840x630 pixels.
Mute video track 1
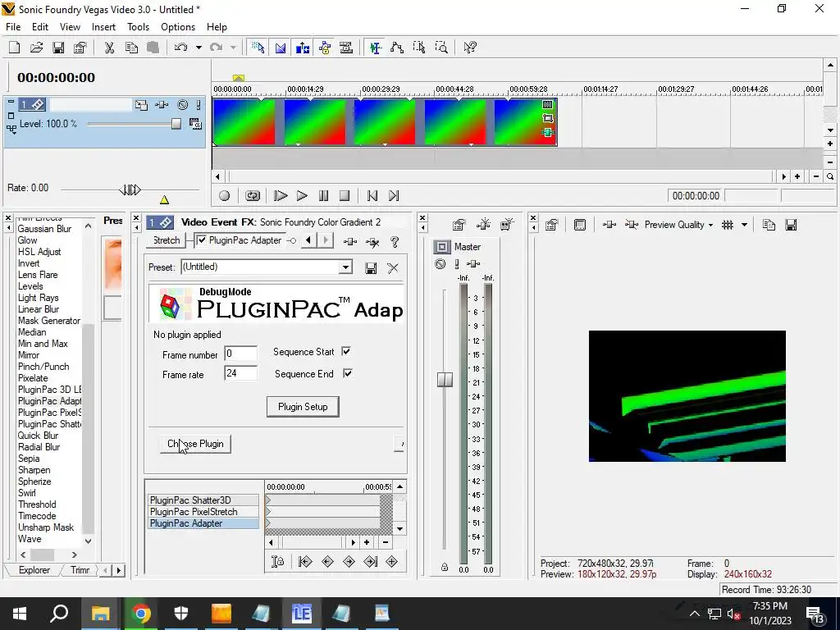point(183,105)
